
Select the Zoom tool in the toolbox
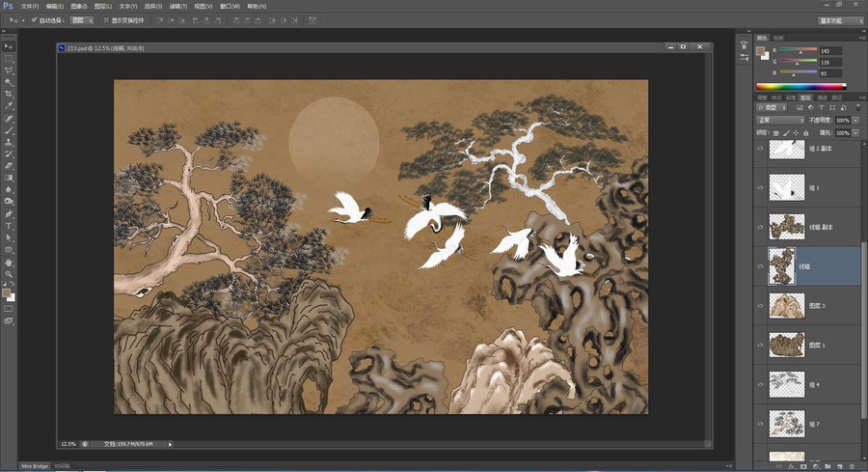pos(9,274)
